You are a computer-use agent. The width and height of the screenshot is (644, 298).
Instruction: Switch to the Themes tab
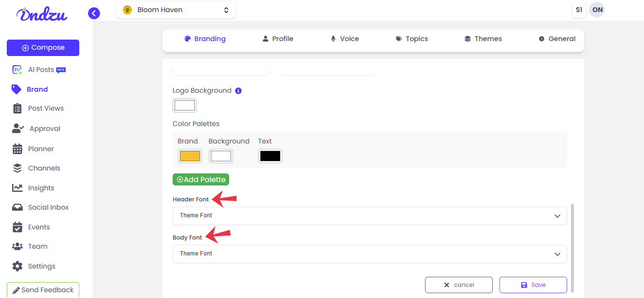click(483, 39)
